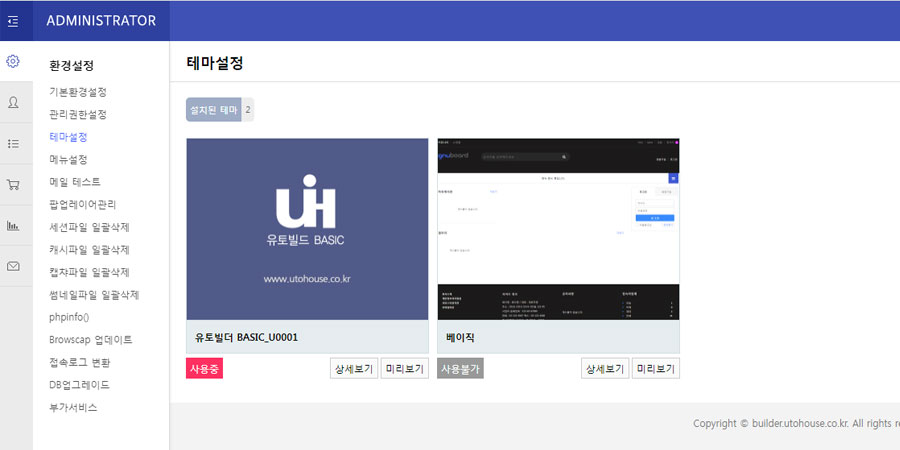The image size is (900, 450).
Task: Open phpinfo() menu item
Action: click(69, 317)
